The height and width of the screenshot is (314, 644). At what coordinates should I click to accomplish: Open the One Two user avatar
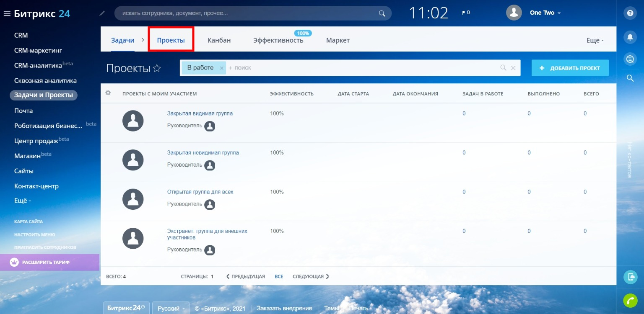(x=514, y=13)
